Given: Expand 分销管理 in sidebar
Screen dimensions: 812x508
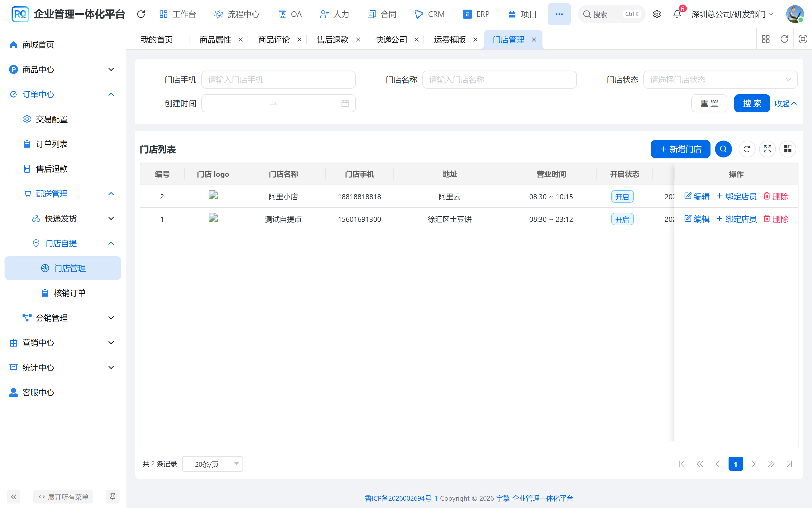Looking at the screenshot, I should (63, 318).
